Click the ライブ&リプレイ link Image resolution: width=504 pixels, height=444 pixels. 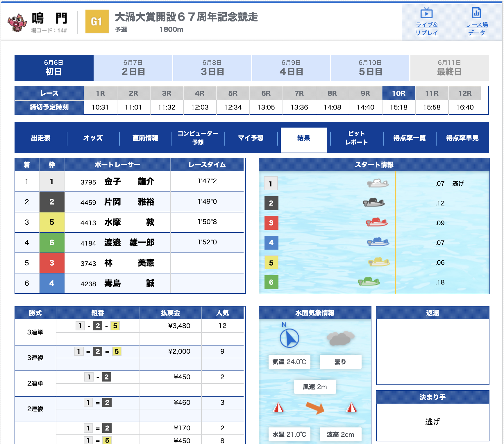coord(426,29)
